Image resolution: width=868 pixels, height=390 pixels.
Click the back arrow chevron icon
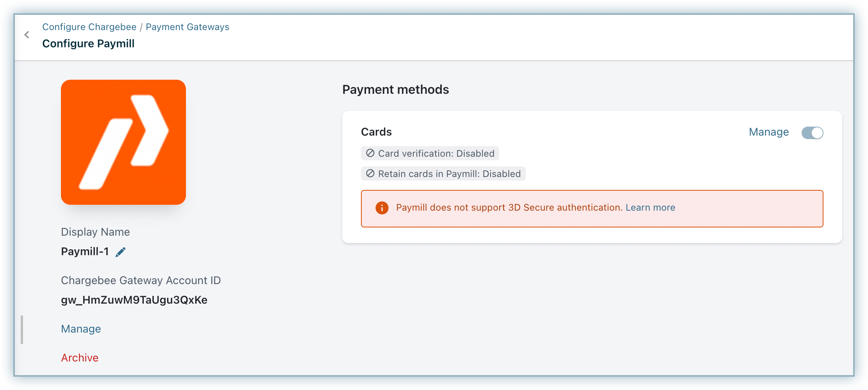(x=27, y=35)
